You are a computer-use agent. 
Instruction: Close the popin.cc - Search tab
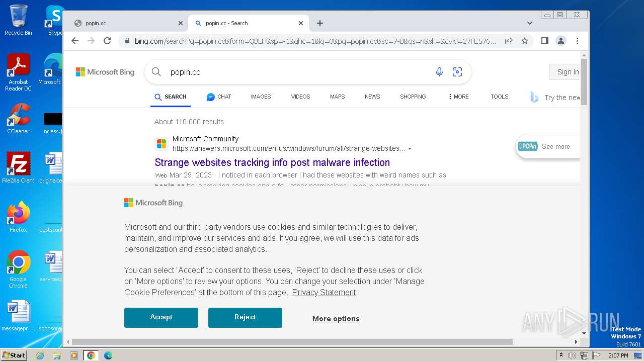point(301,23)
